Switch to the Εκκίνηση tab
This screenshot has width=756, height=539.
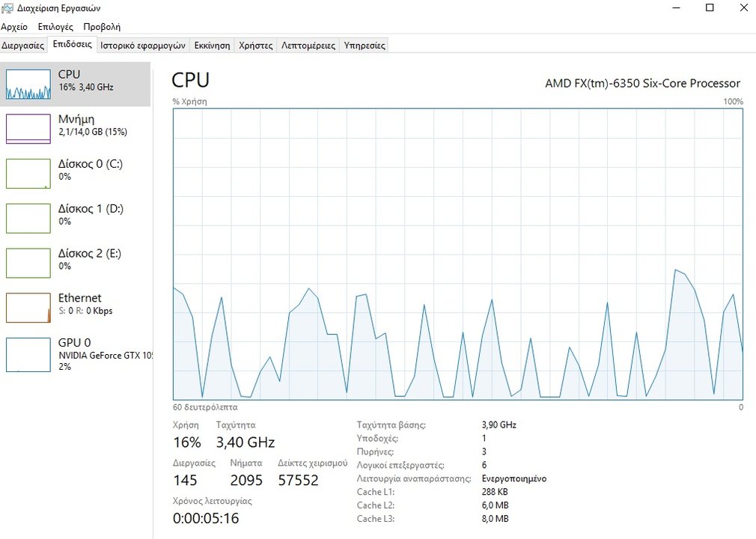pos(212,45)
